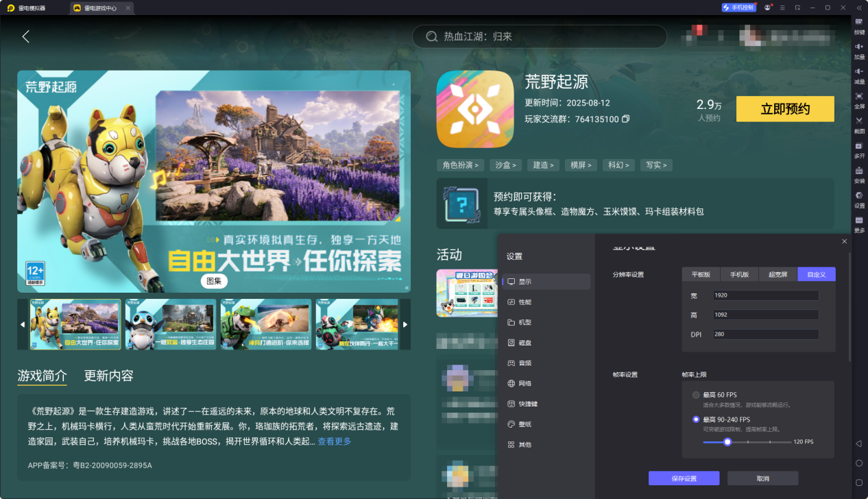Choose the 手机版 resolution tab
The height and width of the screenshot is (499, 868).
[x=739, y=274]
